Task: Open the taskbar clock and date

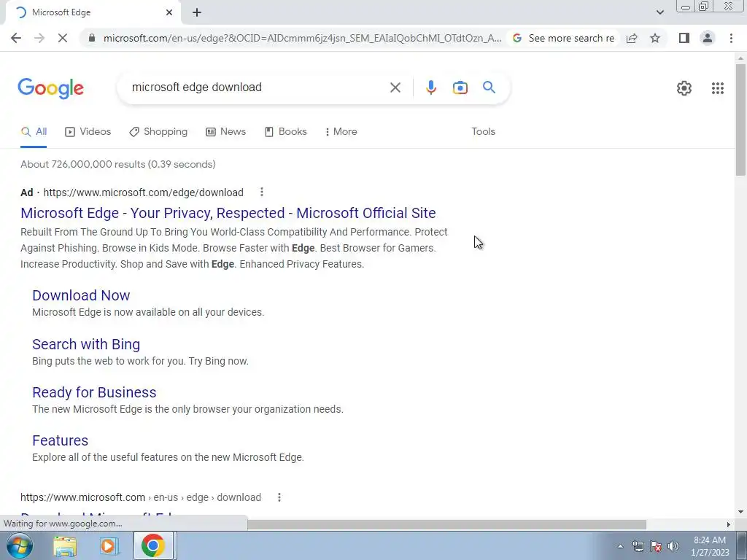Action: (x=709, y=546)
